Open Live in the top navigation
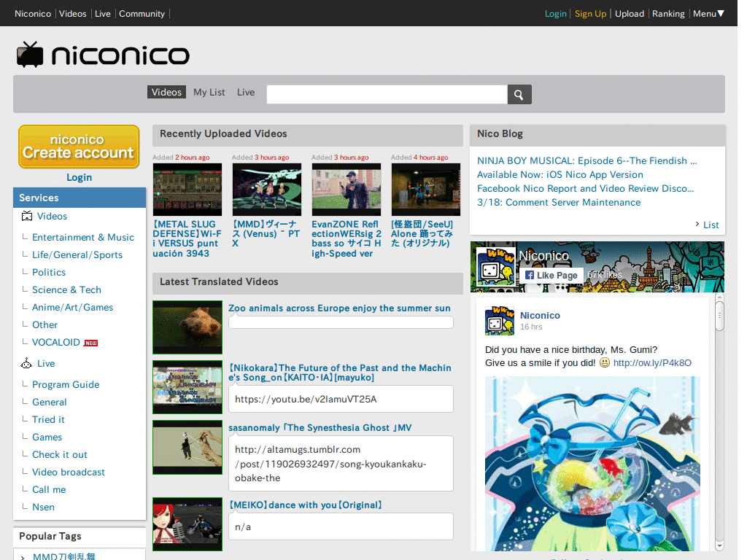This screenshot has width=747, height=560. tap(102, 14)
